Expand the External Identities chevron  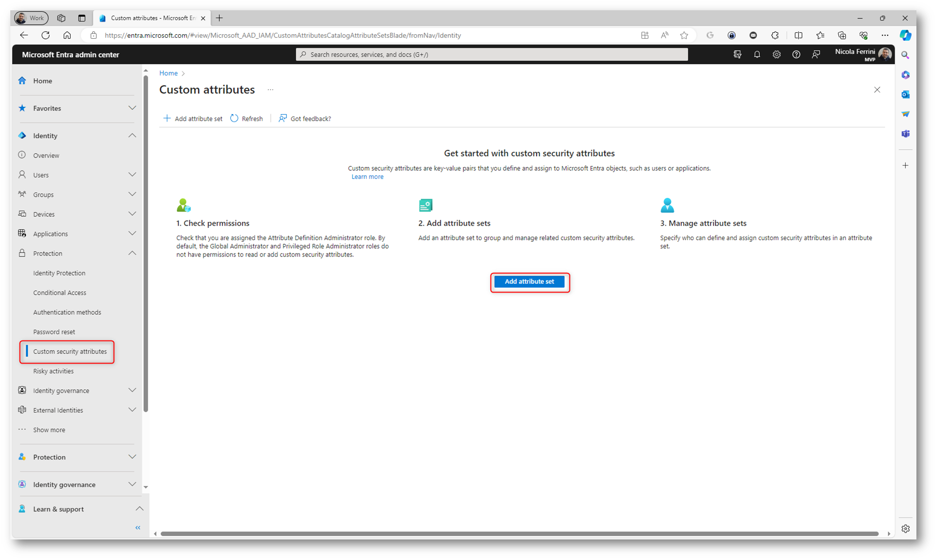(x=132, y=410)
